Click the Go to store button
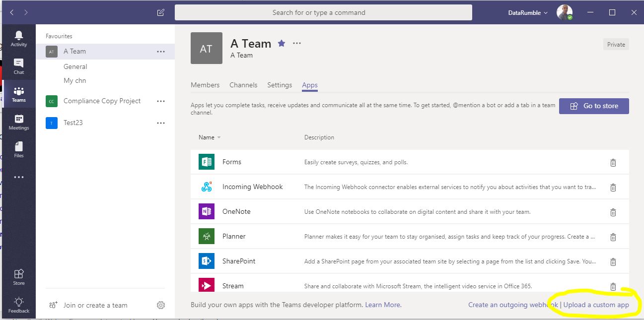 pyautogui.click(x=594, y=106)
